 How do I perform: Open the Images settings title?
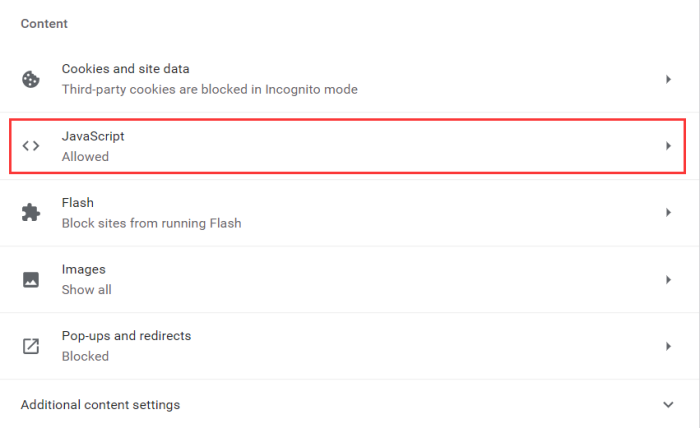[83, 270]
